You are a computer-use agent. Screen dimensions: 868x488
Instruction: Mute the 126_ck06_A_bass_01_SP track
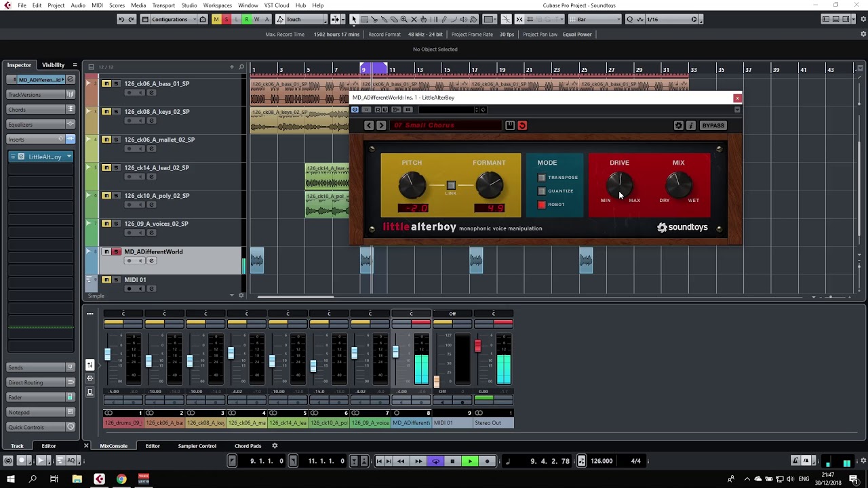coord(106,83)
